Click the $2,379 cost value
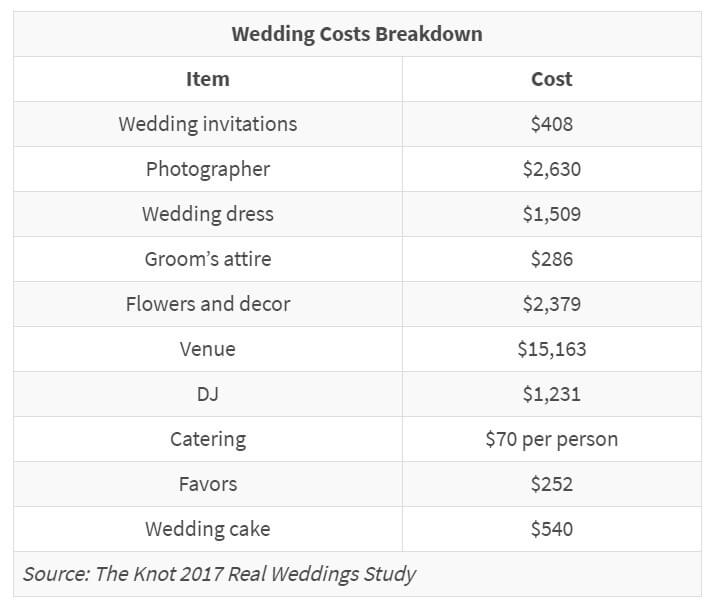This screenshot has width=715, height=605. click(552, 304)
